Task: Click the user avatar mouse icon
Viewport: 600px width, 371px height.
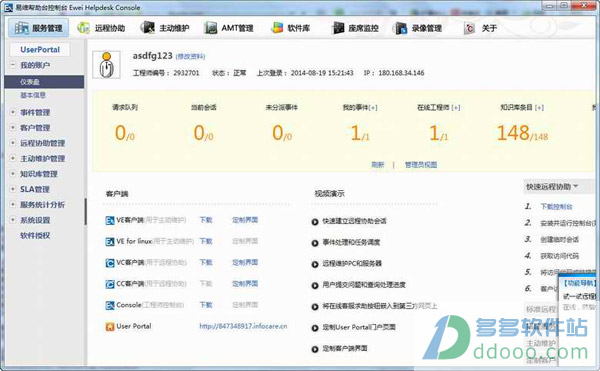Action: tap(106, 65)
